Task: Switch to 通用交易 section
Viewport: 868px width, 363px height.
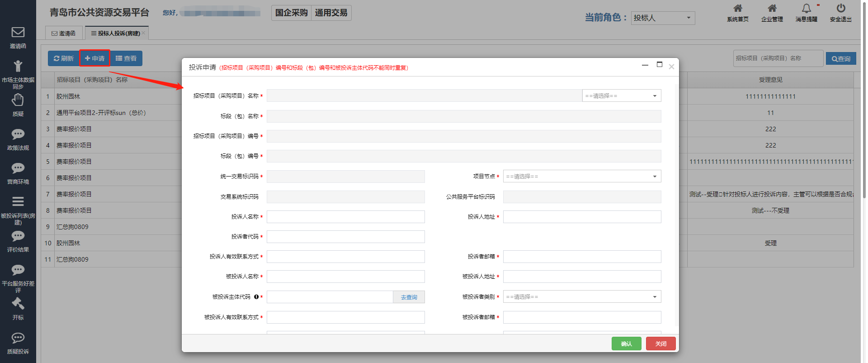Action: pos(331,13)
